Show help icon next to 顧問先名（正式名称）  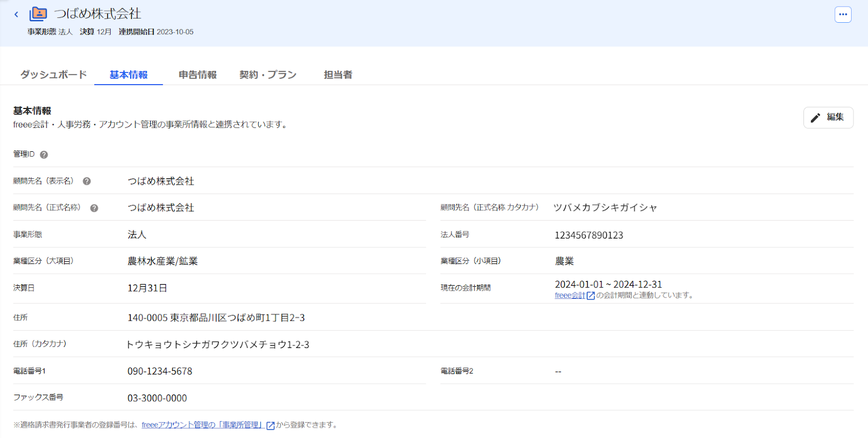94,208
